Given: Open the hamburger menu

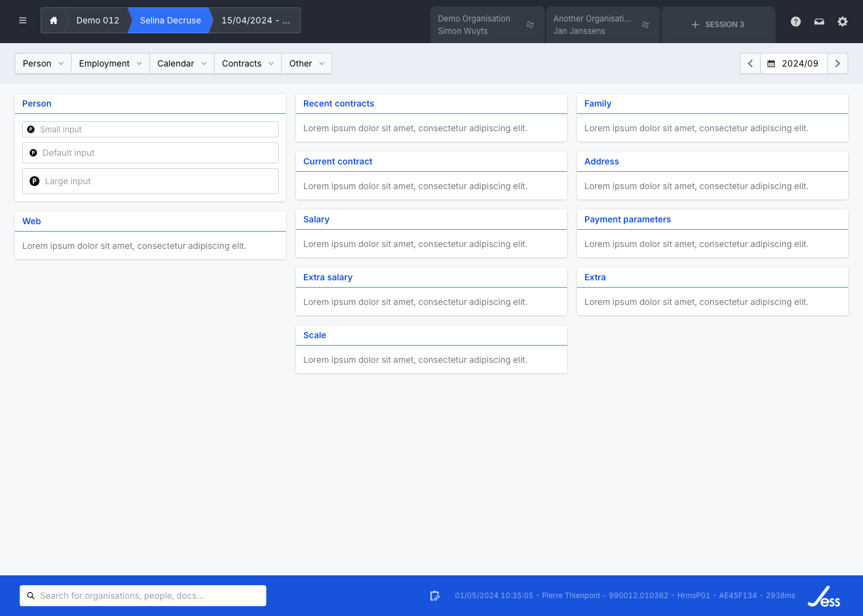Looking at the screenshot, I should (x=23, y=20).
